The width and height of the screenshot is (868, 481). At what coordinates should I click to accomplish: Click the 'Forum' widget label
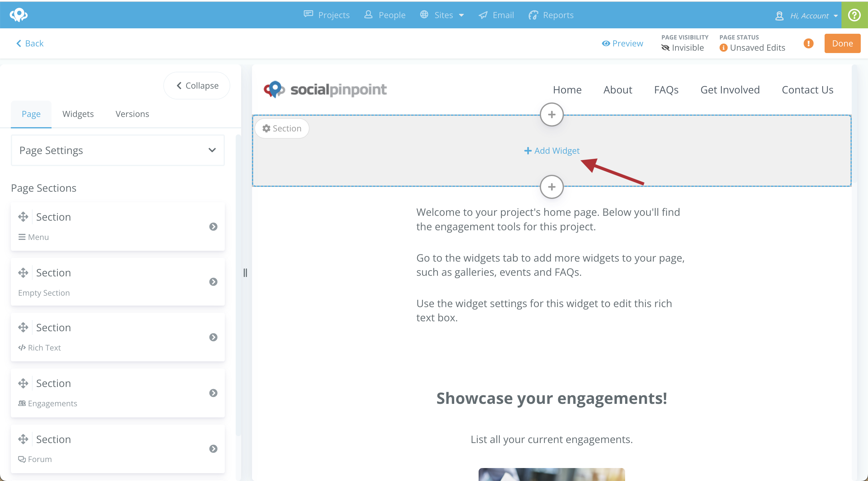[x=40, y=459]
